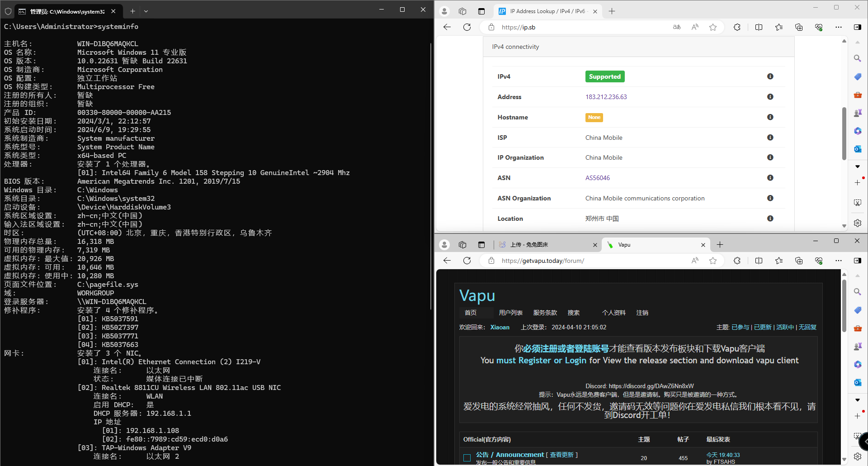This screenshot has width=868, height=466.
Task: Click the profile icon in the ip.sb window
Action: 444,11
